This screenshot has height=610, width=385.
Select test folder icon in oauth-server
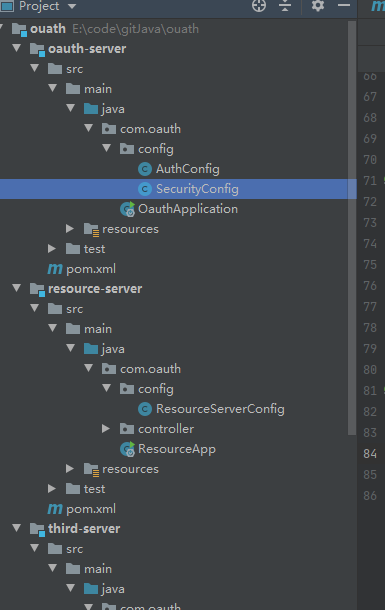[73, 249]
